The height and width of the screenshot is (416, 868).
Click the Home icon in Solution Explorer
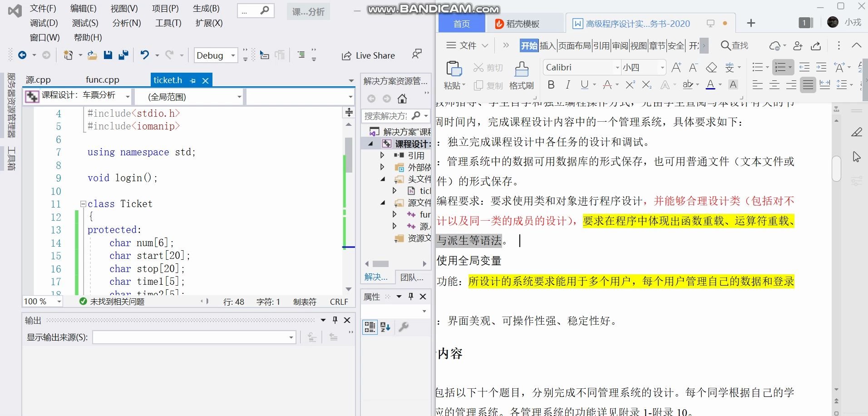402,99
